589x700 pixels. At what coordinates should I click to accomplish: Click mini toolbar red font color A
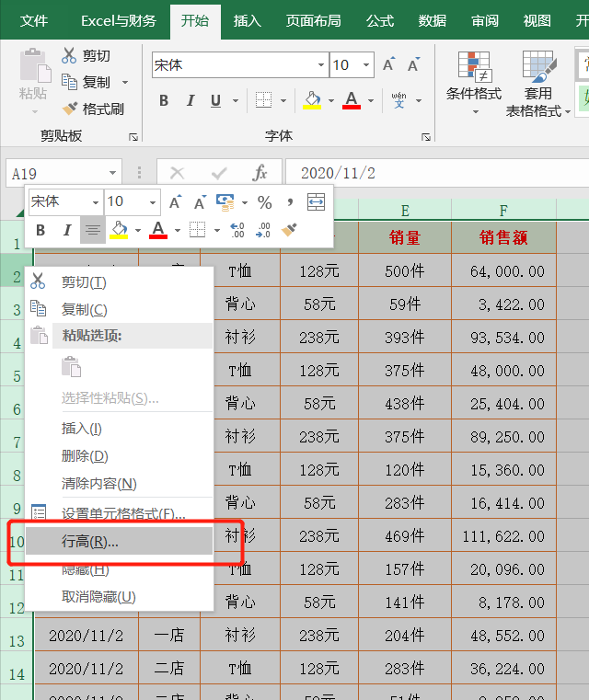[158, 230]
